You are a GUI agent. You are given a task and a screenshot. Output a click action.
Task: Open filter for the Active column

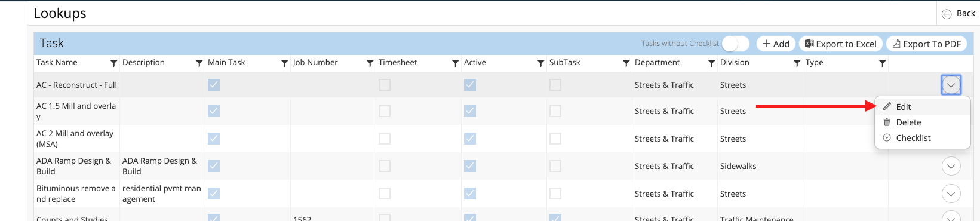(x=541, y=63)
